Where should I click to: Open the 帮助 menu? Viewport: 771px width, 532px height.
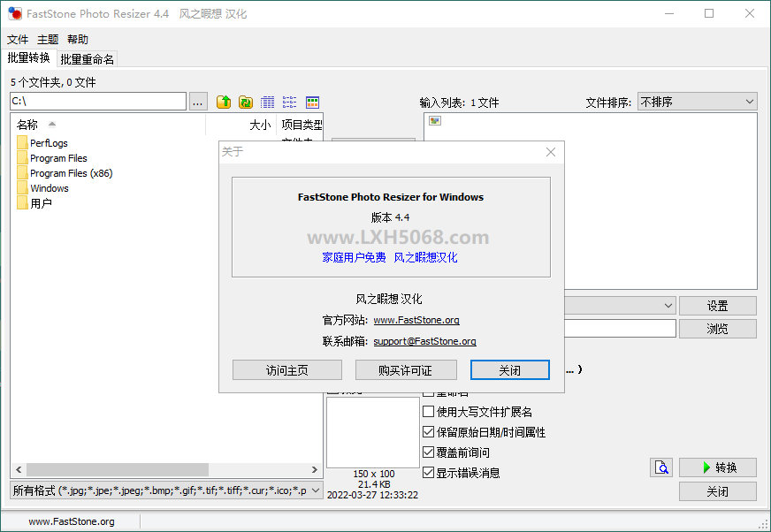pos(78,40)
